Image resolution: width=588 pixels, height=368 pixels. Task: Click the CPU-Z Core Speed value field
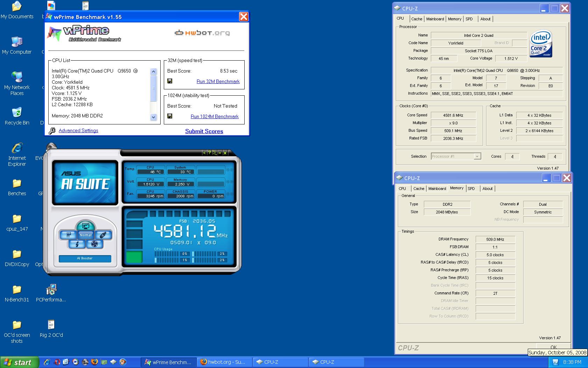tap(453, 115)
